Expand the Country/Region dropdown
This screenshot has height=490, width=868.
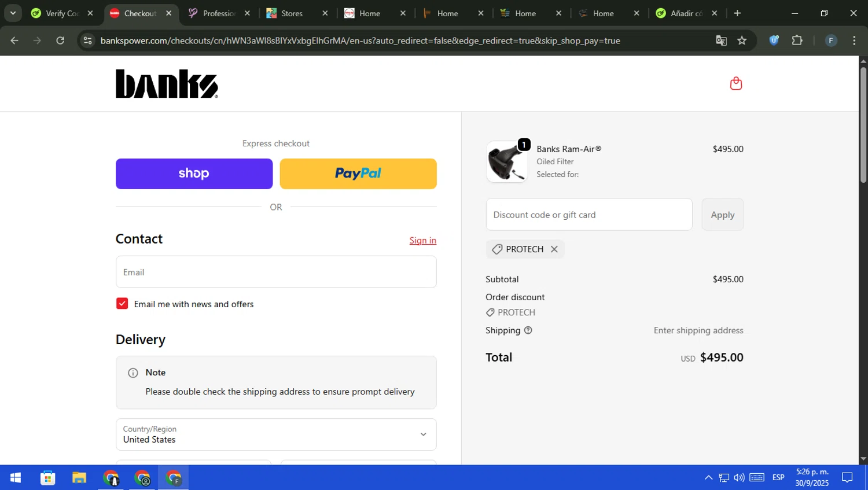tap(276, 434)
